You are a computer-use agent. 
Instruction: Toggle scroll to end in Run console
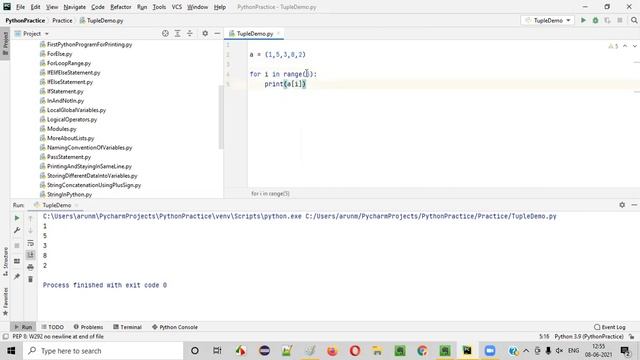click(x=30, y=255)
